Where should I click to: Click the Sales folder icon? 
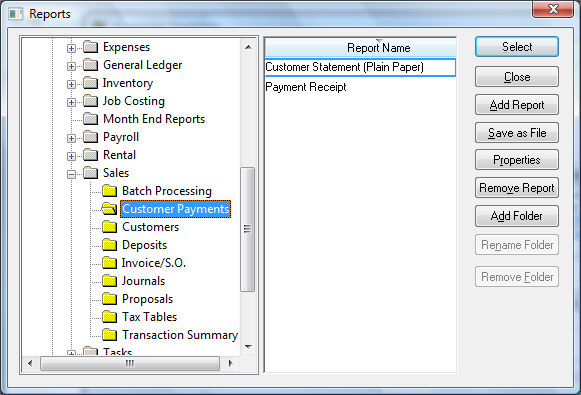[90, 173]
